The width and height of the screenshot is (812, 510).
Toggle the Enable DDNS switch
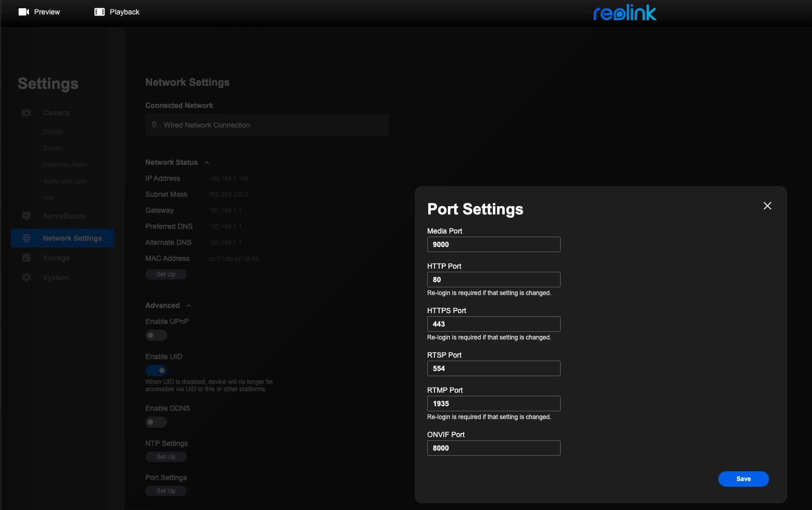pyautogui.click(x=156, y=422)
